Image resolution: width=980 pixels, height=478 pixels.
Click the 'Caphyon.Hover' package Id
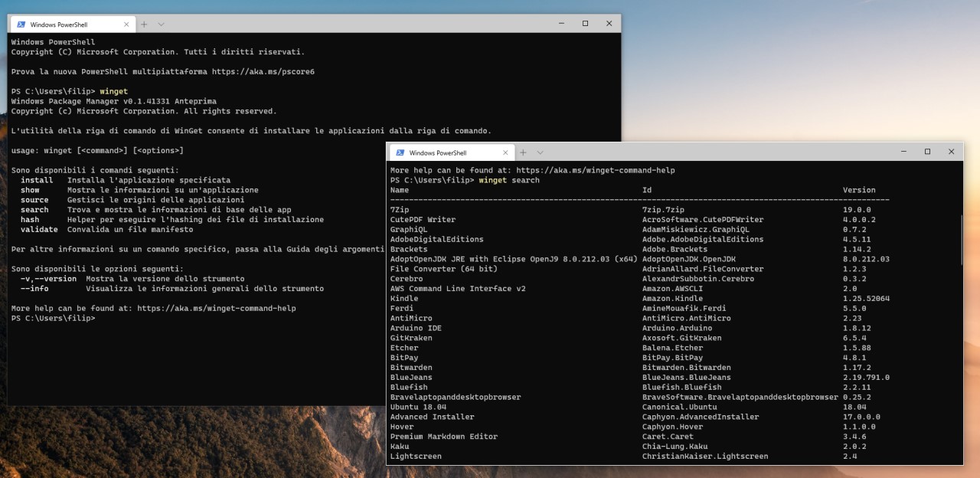673,427
